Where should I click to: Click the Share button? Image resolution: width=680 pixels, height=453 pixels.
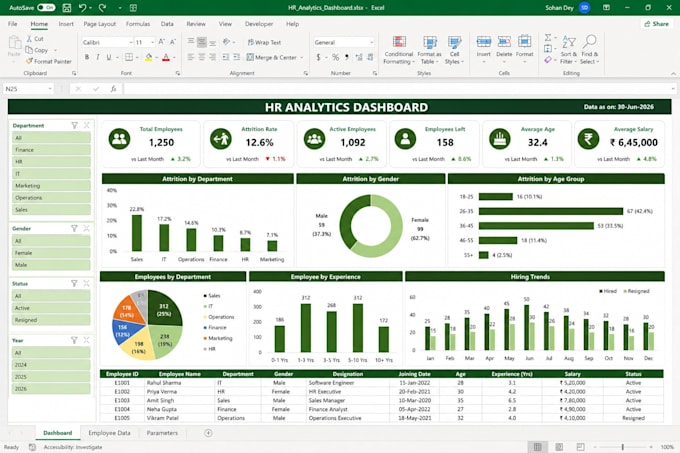coord(657,24)
